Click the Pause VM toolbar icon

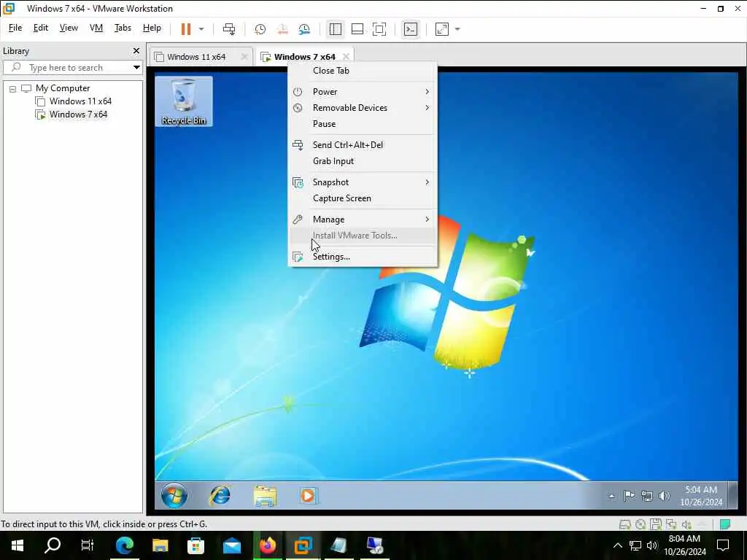[186, 29]
